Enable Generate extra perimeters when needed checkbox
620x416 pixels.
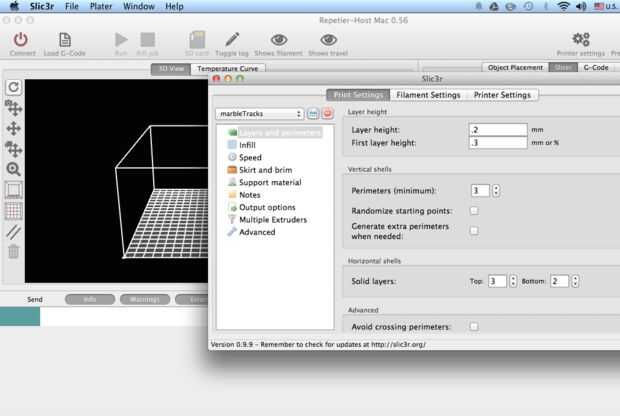(474, 231)
